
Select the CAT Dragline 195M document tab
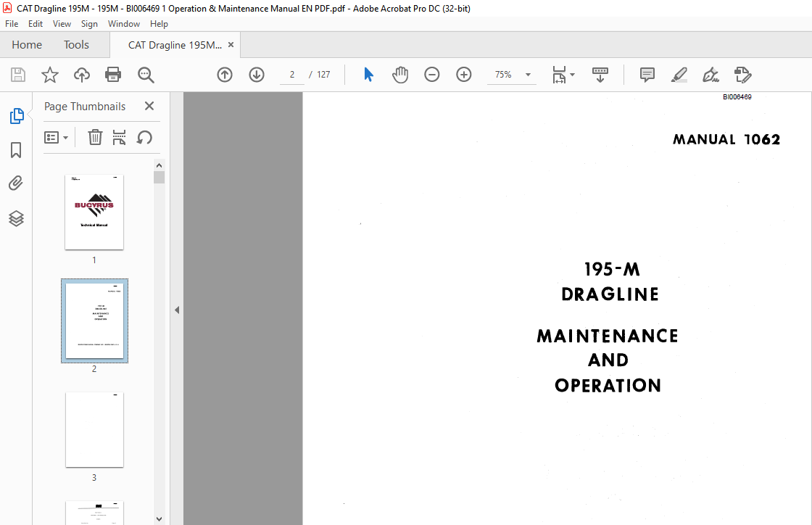(175, 45)
